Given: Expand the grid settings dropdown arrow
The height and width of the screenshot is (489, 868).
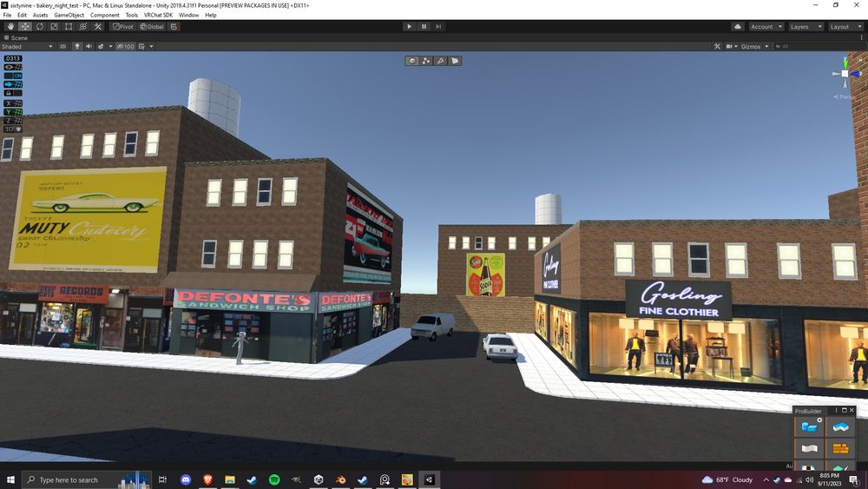Looking at the screenshot, I should pyautogui.click(x=151, y=47).
